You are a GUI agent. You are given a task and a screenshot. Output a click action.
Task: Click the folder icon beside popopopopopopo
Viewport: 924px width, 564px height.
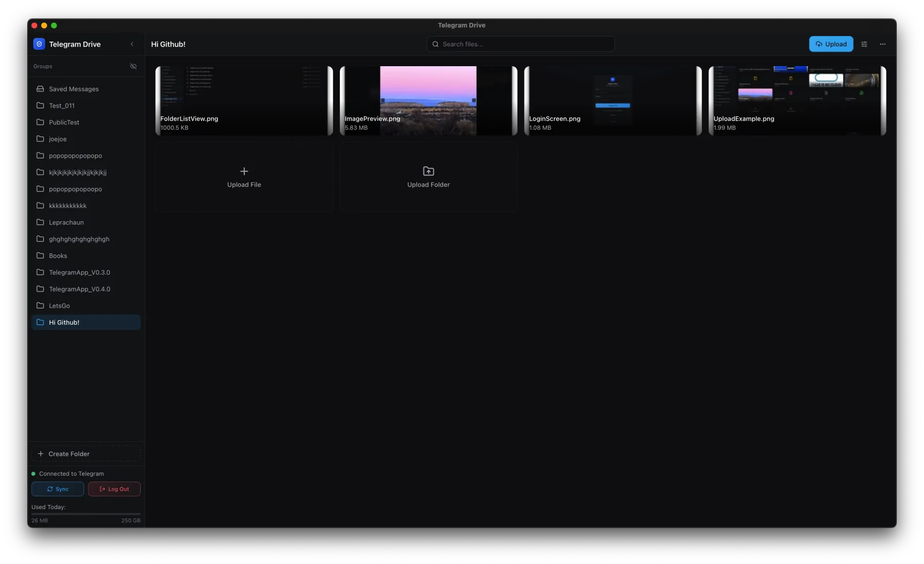click(40, 155)
